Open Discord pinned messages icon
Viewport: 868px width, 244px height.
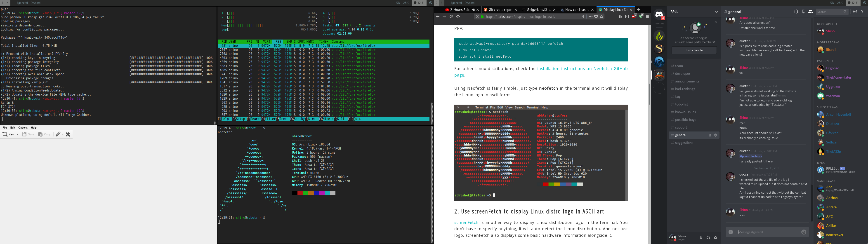[803, 12]
